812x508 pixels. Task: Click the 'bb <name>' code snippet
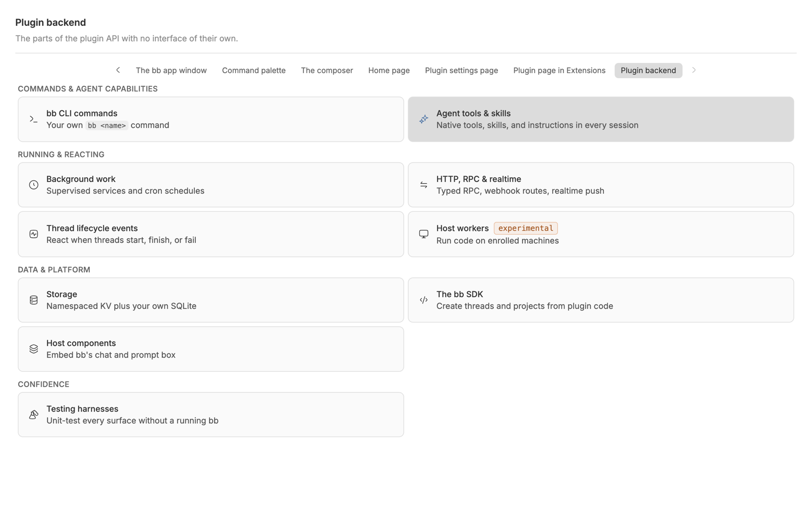coord(107,125)
